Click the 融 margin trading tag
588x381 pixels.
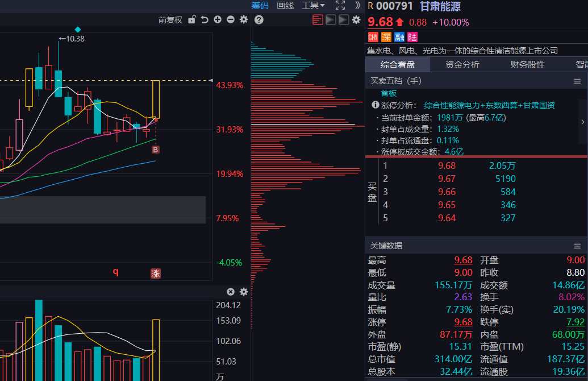point(399,37)
